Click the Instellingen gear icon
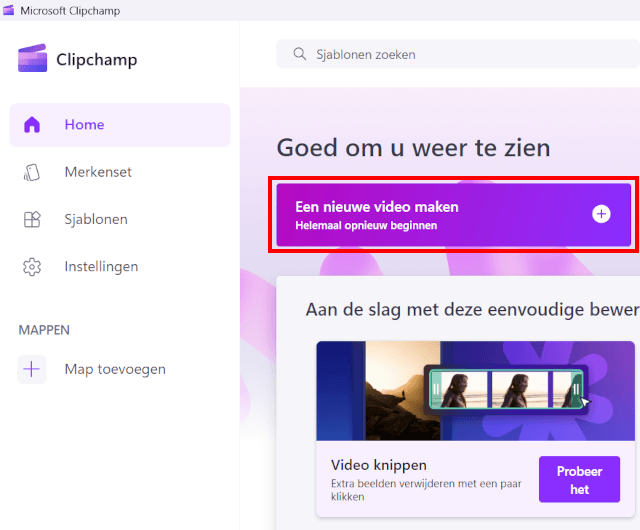This screenshot has height=530, width=640. point(32,267)
